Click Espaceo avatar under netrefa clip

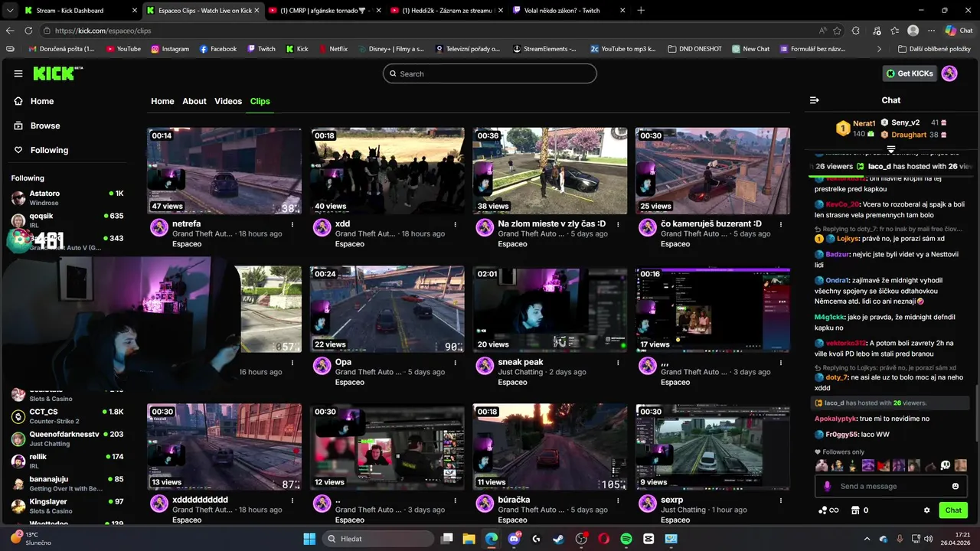(159, 227)
